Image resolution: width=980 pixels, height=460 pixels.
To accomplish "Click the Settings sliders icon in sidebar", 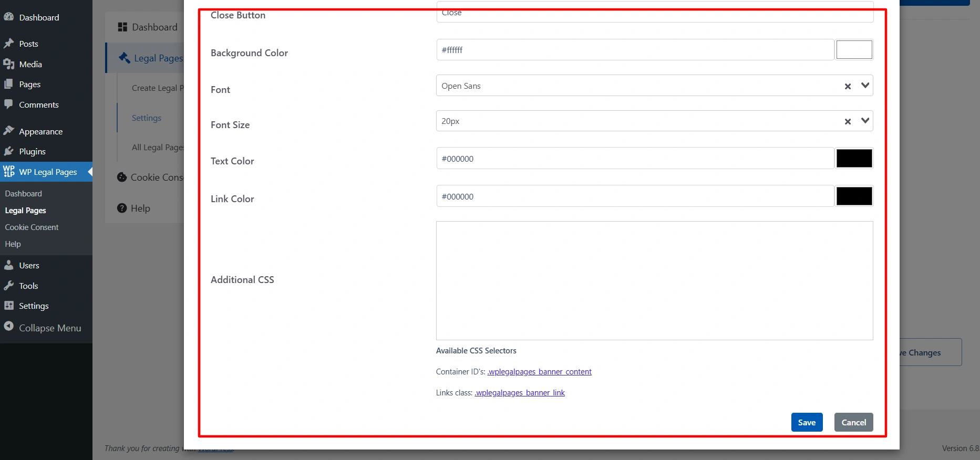I will pyautogui.click(x=8, y=306).
